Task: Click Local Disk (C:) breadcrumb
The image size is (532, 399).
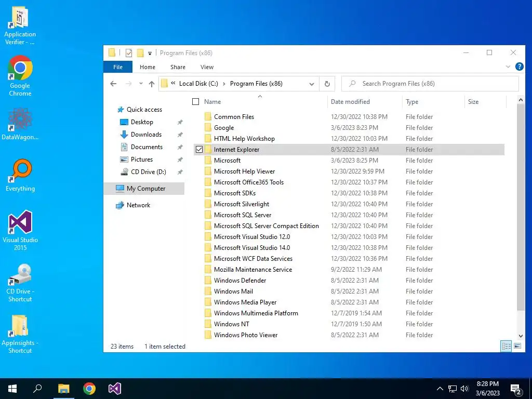Action: (198, 84)
